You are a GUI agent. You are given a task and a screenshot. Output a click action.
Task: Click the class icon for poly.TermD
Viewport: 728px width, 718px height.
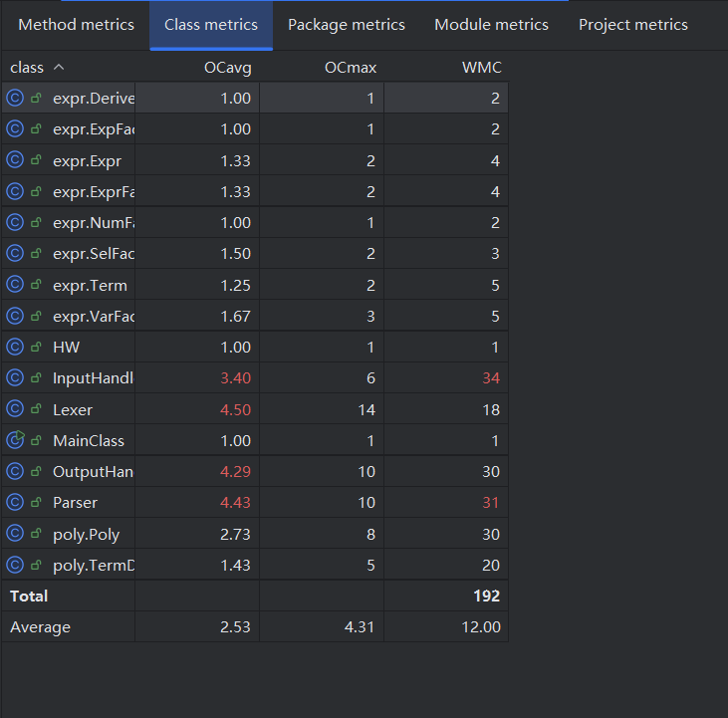point(15,565)
